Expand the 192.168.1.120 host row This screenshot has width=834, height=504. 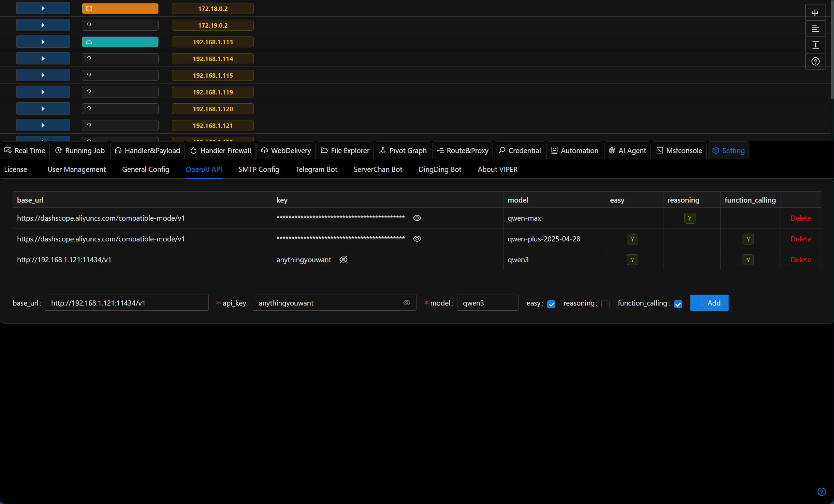pos(43,109)
